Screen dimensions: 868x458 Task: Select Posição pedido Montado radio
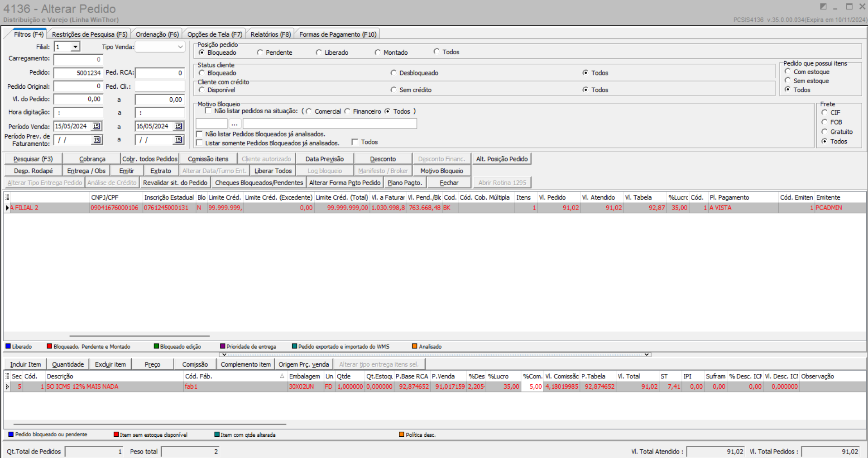[378, 52]
